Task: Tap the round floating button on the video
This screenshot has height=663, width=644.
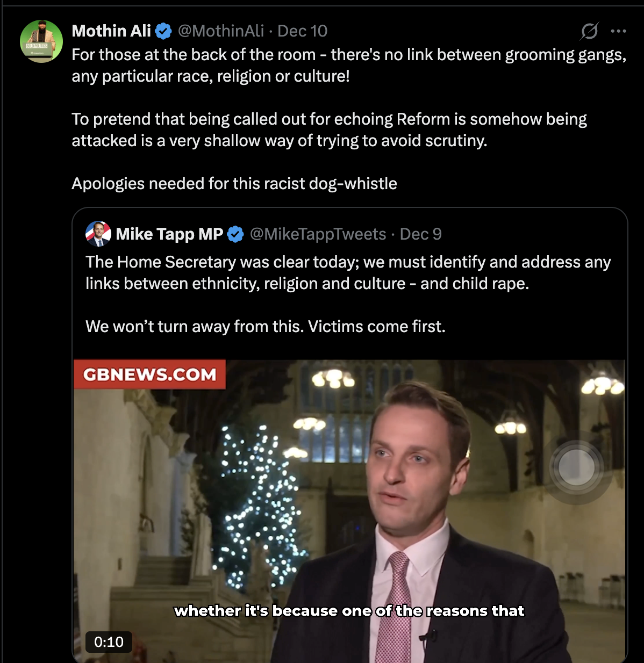Action: click(576, 467)
